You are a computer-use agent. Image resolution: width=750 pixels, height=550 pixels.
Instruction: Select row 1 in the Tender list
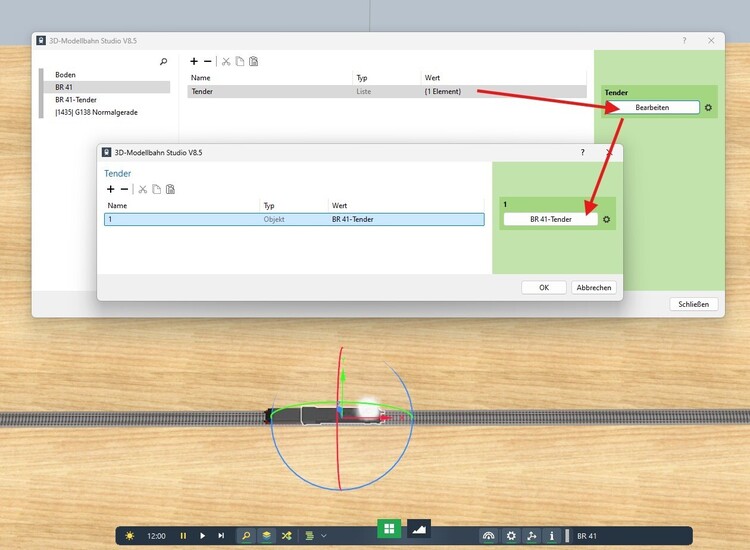(x=294, y=220)
